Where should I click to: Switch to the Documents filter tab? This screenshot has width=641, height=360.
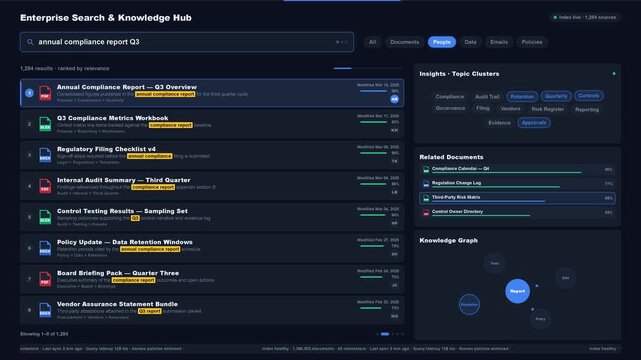tap(404, 42)
